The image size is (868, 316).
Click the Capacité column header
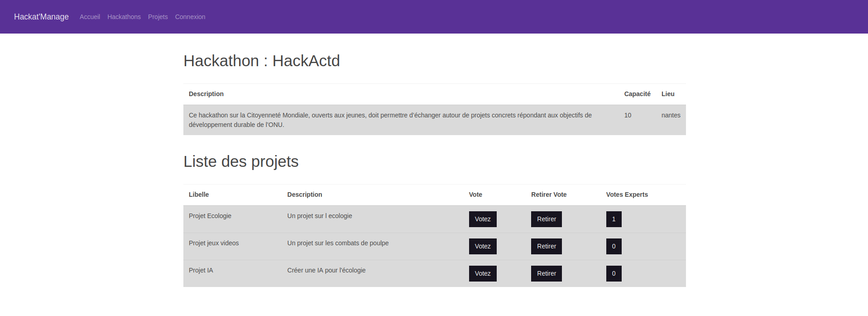point(637,94)
